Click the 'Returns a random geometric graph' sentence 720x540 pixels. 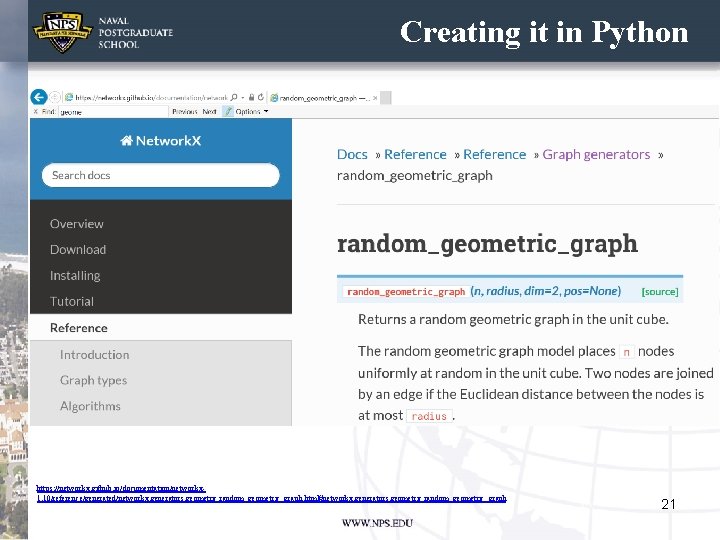pos(513,319)
